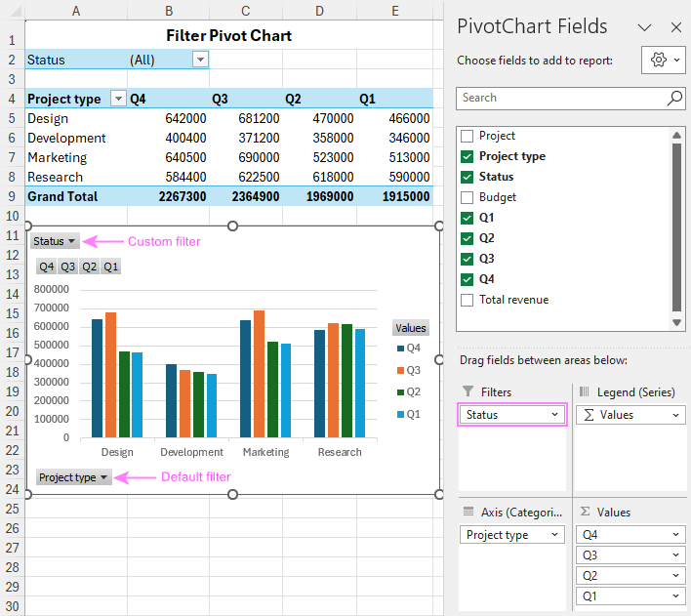Viewport: 691px width, 616px height.
Task: Open the Status filter button on the chart
Action: click(55, 241)
